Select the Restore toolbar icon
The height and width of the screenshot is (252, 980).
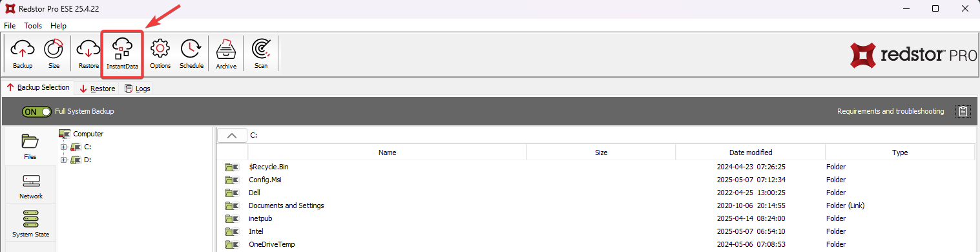(x=89, y=54)
